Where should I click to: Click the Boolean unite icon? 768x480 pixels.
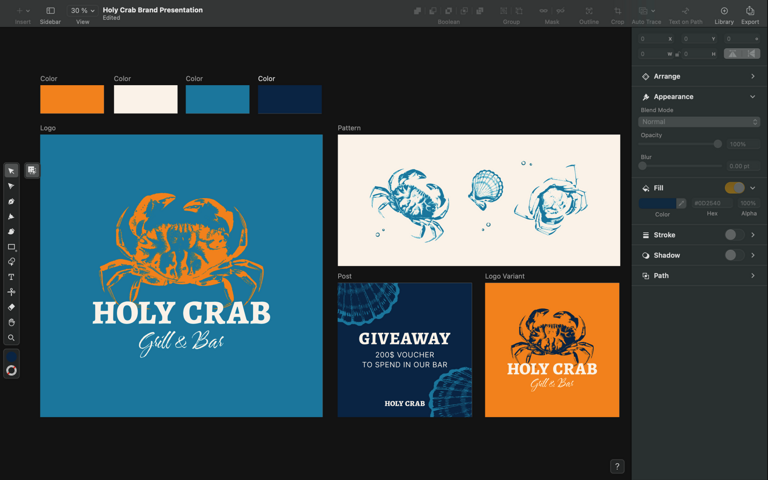tap(417, 11)
